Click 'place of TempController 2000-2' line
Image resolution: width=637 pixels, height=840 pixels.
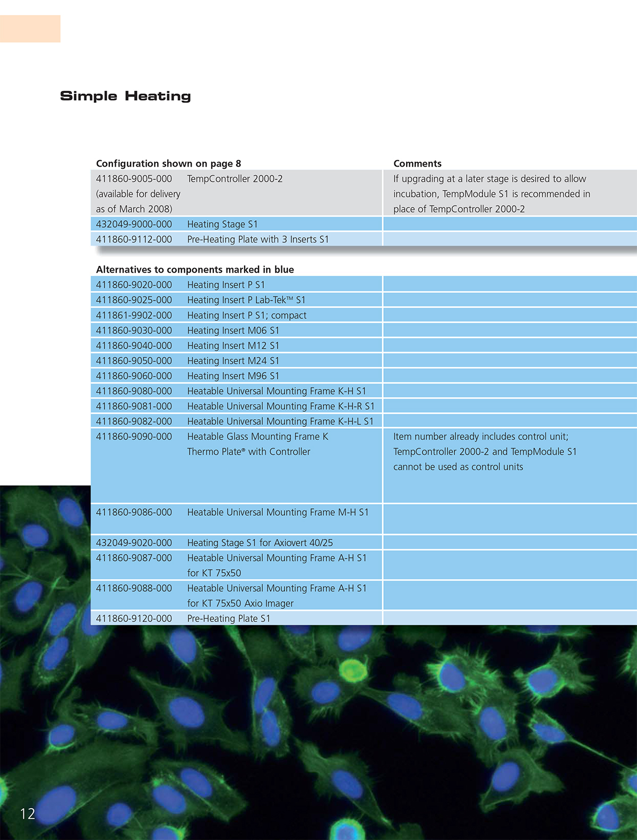click(459, 209)
